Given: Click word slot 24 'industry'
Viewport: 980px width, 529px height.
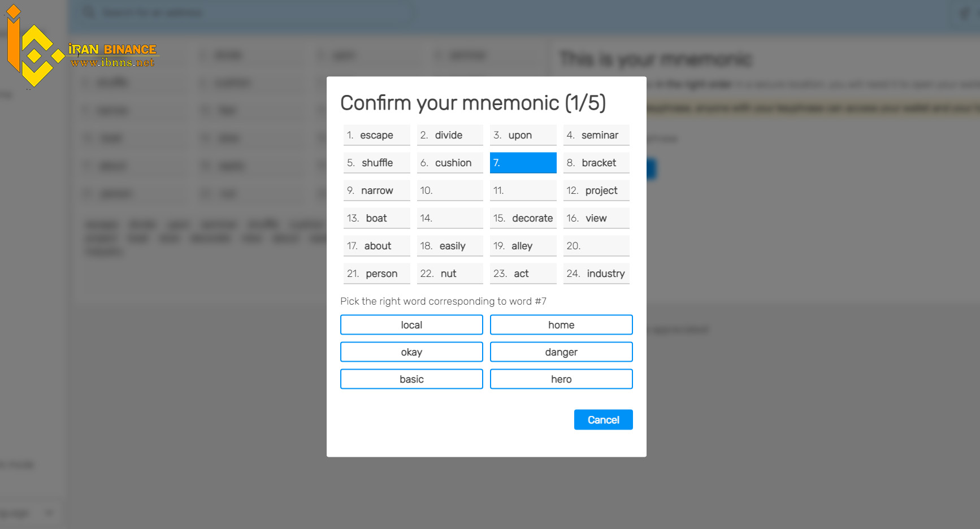Looking at the screenshot, I should [x=596, y=274].
